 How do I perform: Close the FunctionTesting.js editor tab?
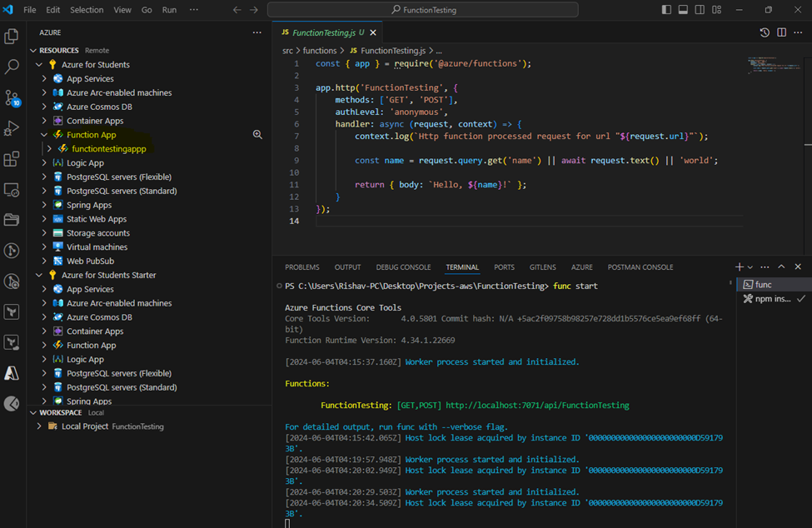373,32
